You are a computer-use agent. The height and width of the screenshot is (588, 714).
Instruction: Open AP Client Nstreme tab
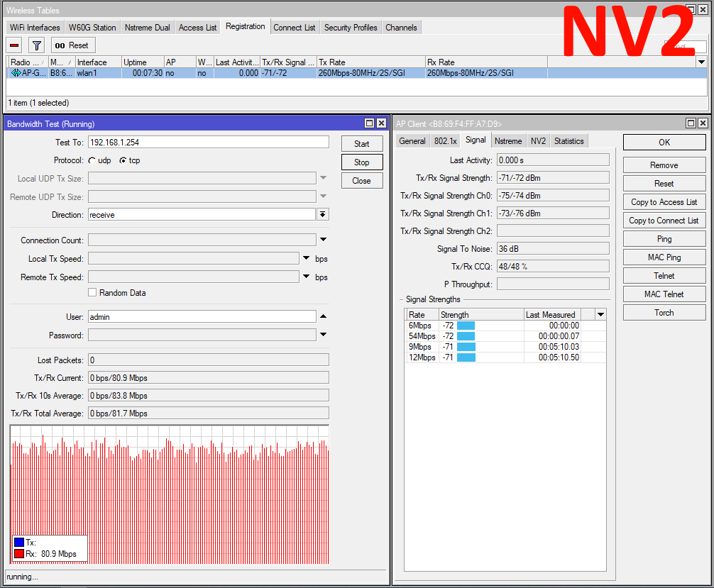point(508,141)
